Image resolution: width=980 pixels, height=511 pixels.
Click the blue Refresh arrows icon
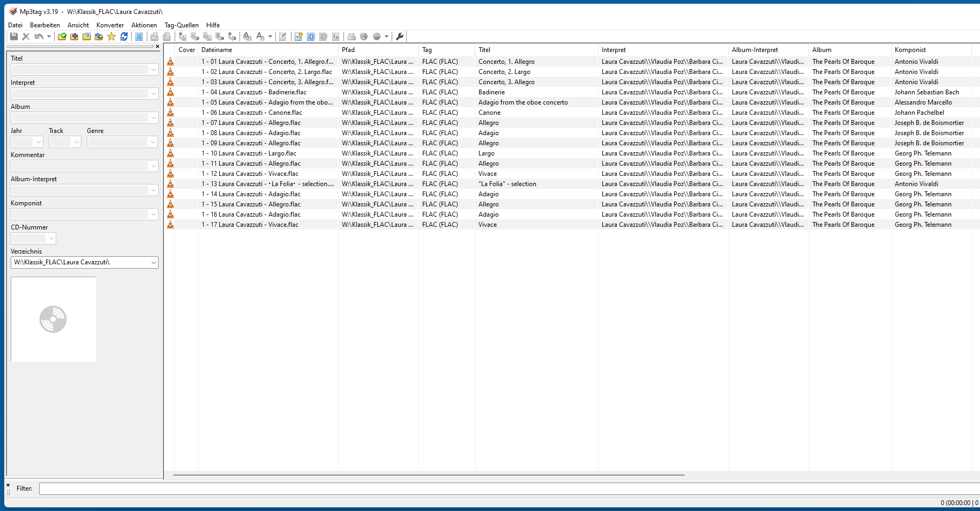coord(124,36)
